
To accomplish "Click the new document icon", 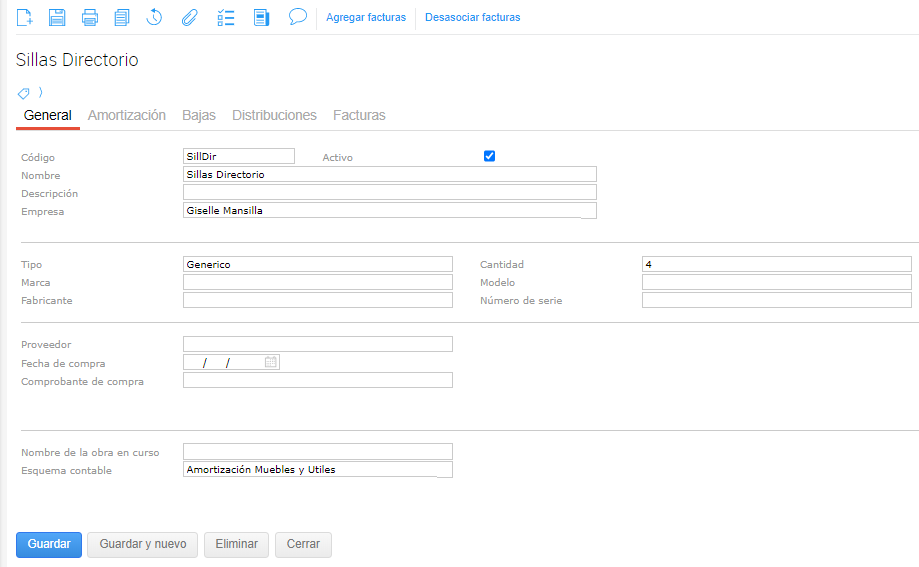I will [x=25, y=17].
